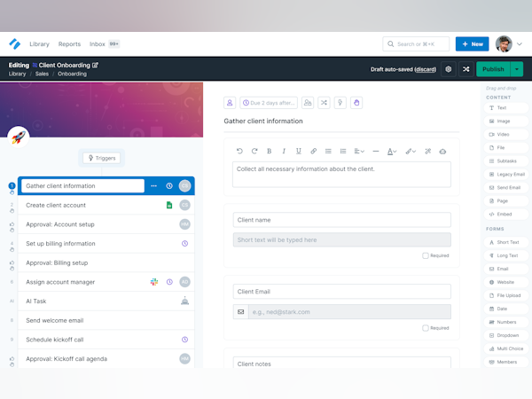This screenshot has width=532, height=399.
Task: Click the automations lightning icon above task
Action: click(x=340, y=103)
